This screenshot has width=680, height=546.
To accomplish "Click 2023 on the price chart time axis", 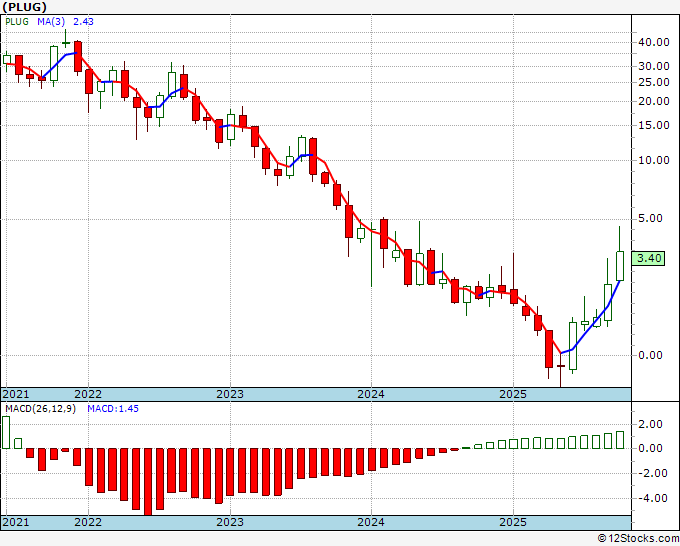I will point(230,394).
